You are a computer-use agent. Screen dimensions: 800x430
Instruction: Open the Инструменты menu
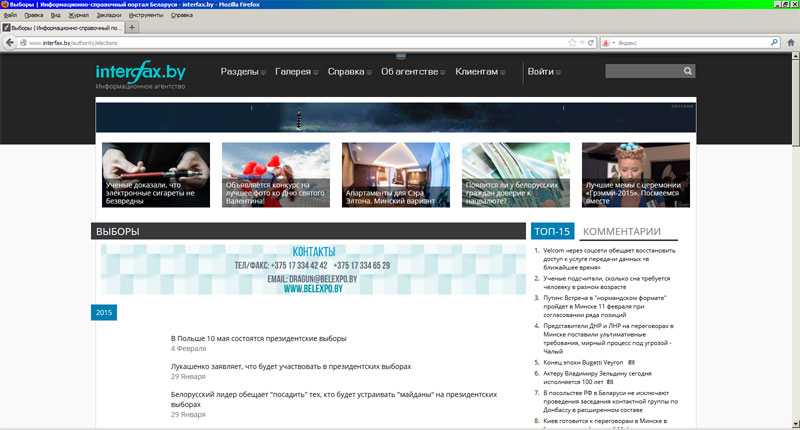click(145, 15)
